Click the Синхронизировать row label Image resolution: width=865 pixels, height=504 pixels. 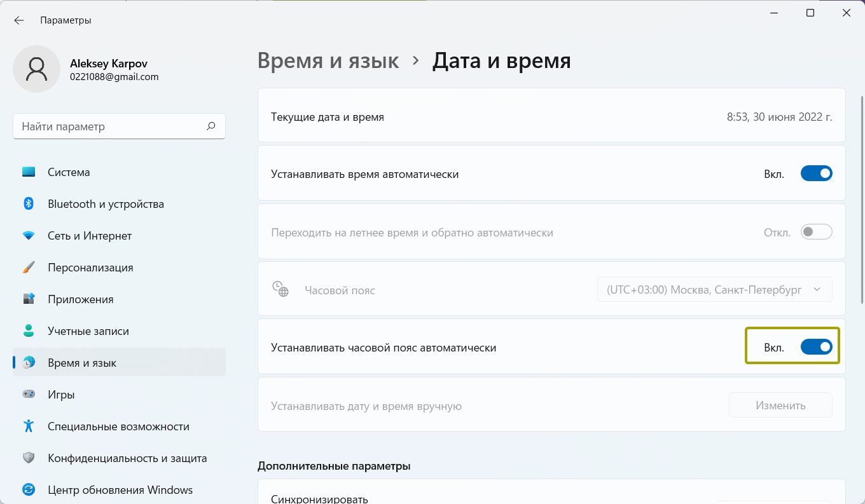[319, 499]
